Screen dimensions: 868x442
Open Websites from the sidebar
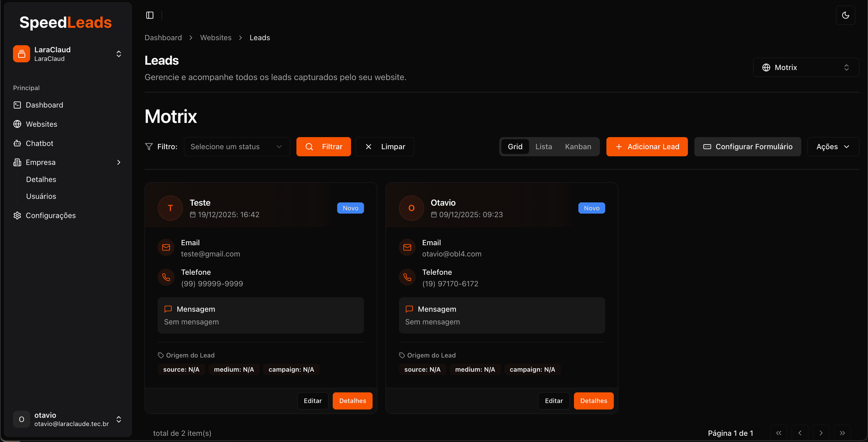[x=41, y=124]
